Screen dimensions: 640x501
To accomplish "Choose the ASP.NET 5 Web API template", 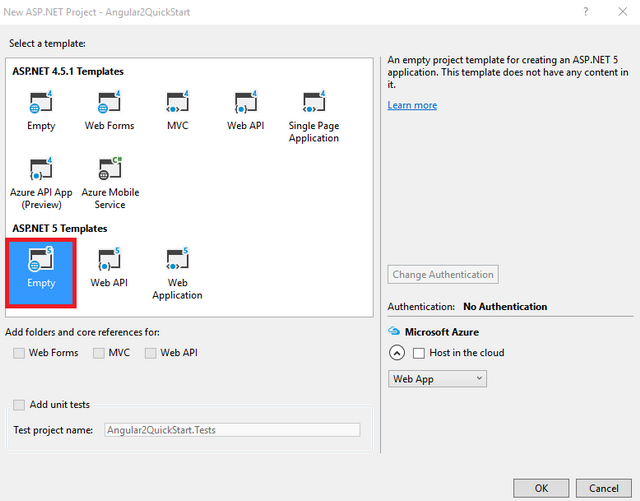I will [x=109, y=267].
